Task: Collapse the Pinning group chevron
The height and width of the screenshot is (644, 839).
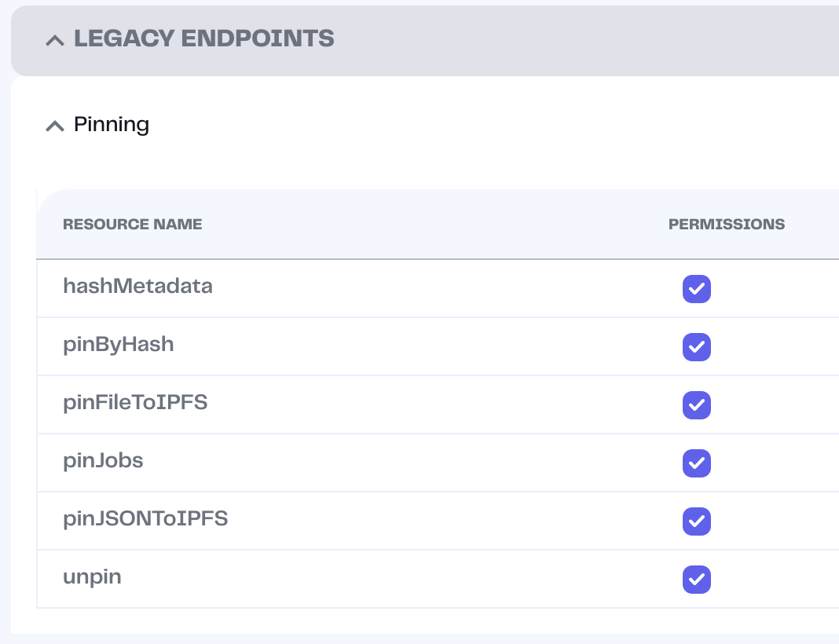Action: pos(54,126)
